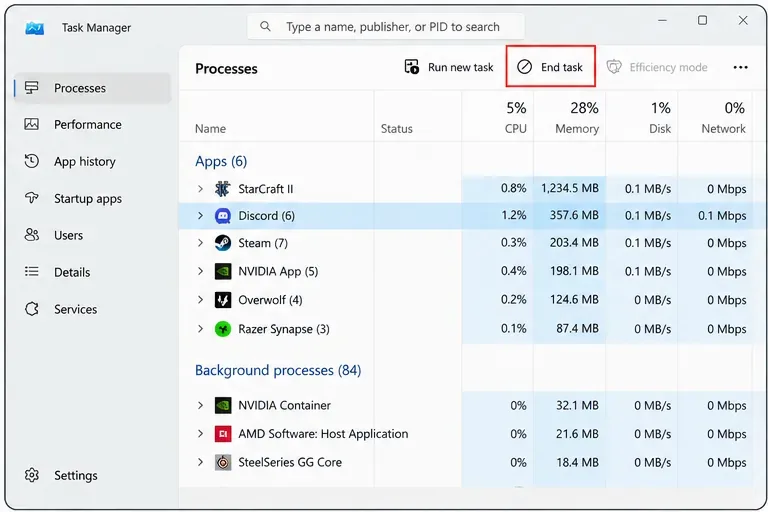Image resolution: width=768 pixels, height=512 pixels.
Task: Click the Razer Synapse green icon
Action: [223, 329]
